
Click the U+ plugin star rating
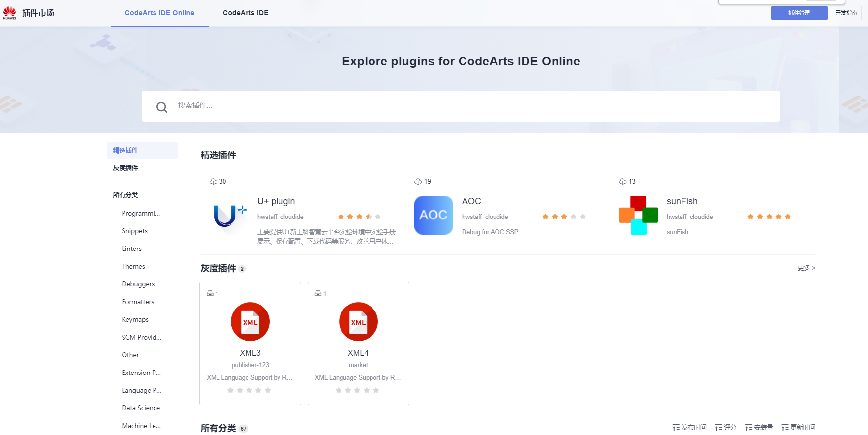359,217
